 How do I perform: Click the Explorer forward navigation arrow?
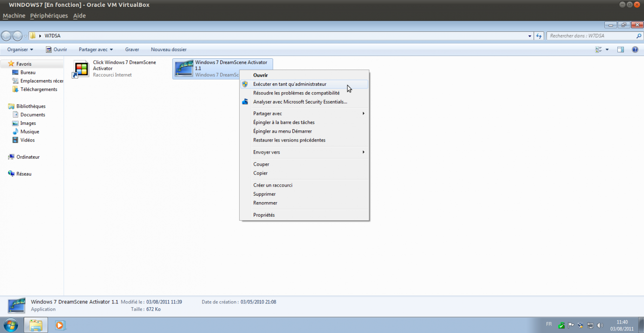pyautogui.click(x=18, y=36)
